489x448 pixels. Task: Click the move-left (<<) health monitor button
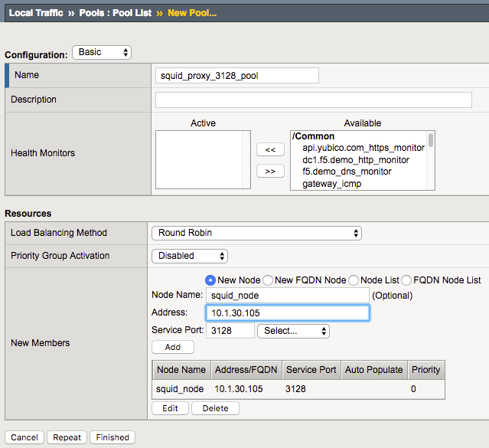click(x=269, y=149)
